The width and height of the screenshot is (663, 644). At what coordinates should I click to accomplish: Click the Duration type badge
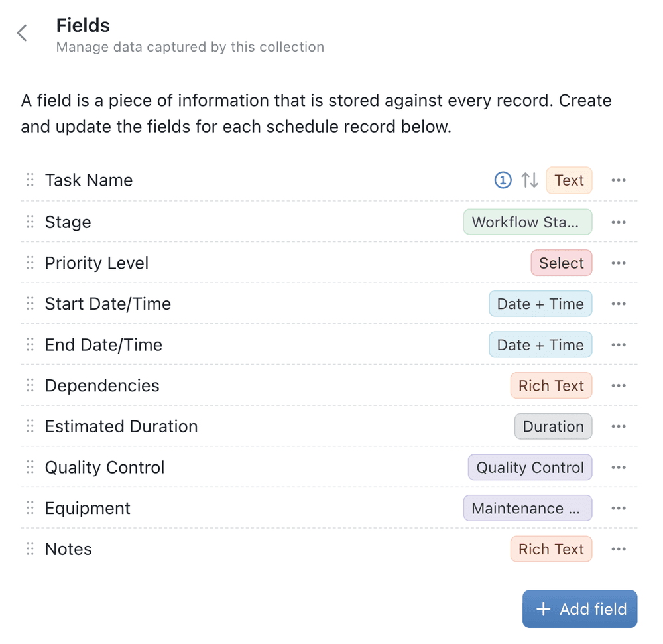[553, 427]
